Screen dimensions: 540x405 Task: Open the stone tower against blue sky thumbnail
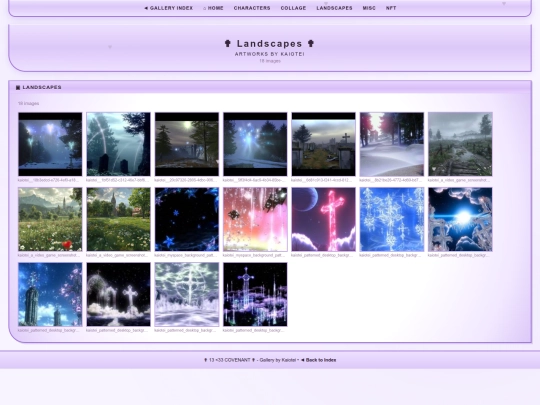pos(50,294)
